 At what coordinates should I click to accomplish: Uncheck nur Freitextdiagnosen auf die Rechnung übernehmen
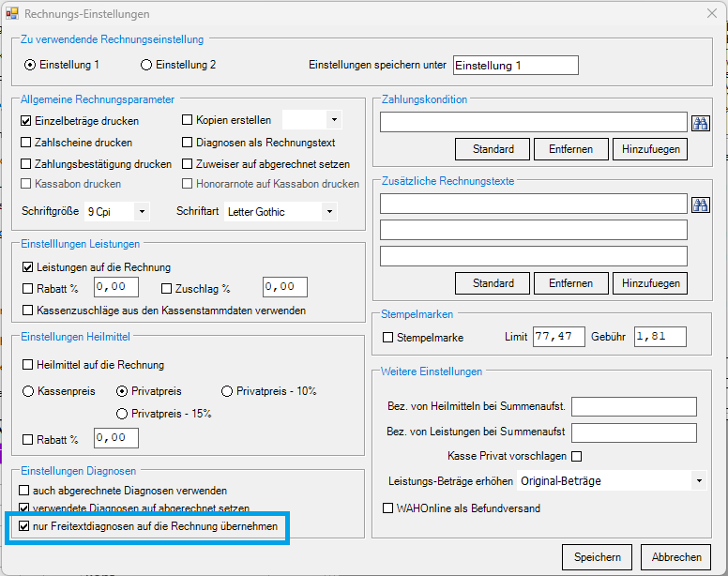tap(24, 527)
